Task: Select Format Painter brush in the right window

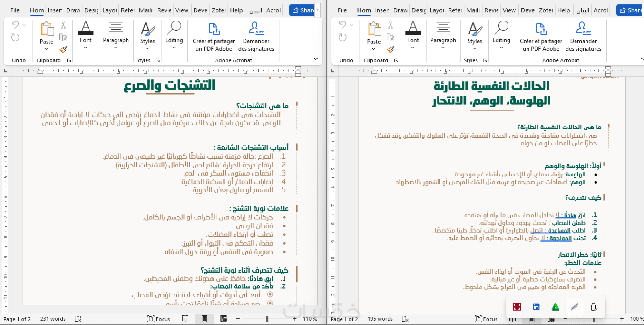Action: pos(391,50)
